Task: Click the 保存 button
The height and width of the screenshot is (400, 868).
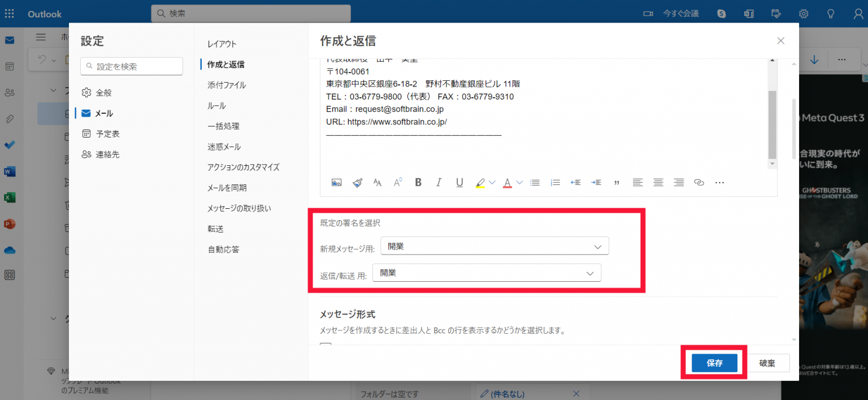Action: (x=714, y=363)
